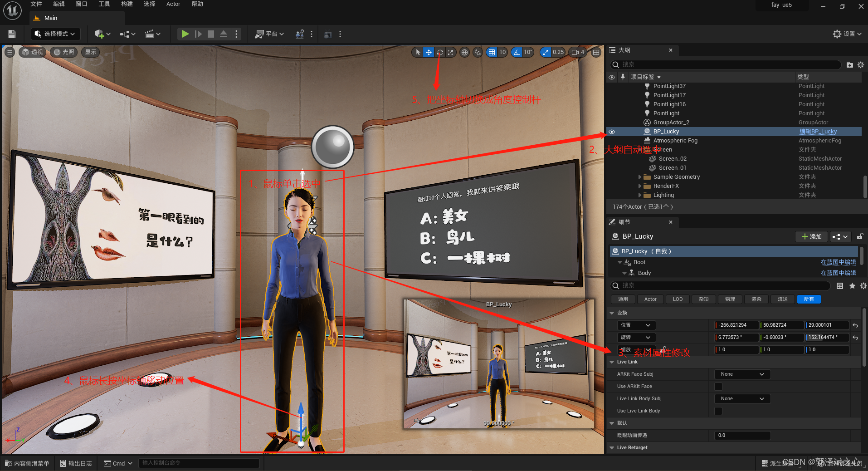Toggle surface snapping icon
This screenshot has height=471, width=868.
(x=478, y=52)
